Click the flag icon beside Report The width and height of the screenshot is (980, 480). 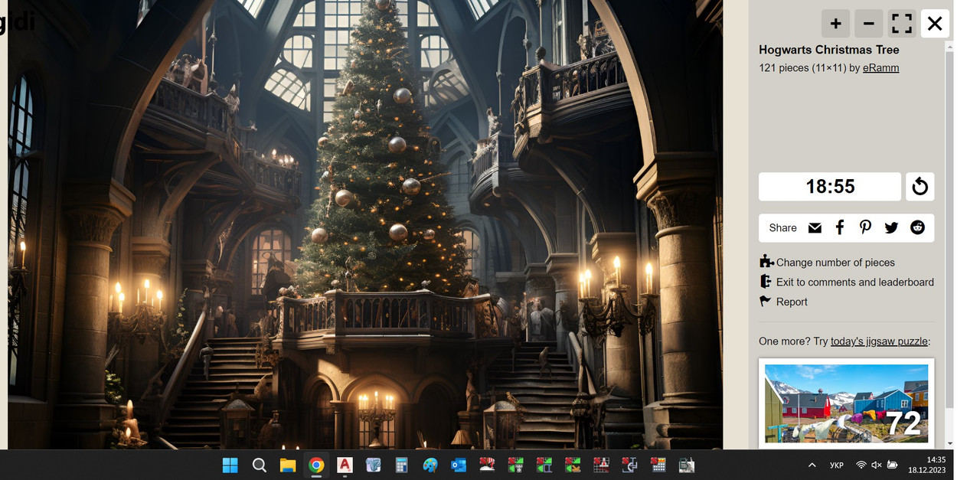pos(765,302)
